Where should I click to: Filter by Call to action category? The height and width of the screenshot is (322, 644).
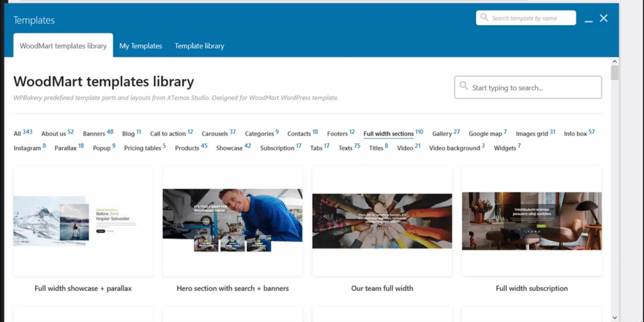tap(171, 133)
